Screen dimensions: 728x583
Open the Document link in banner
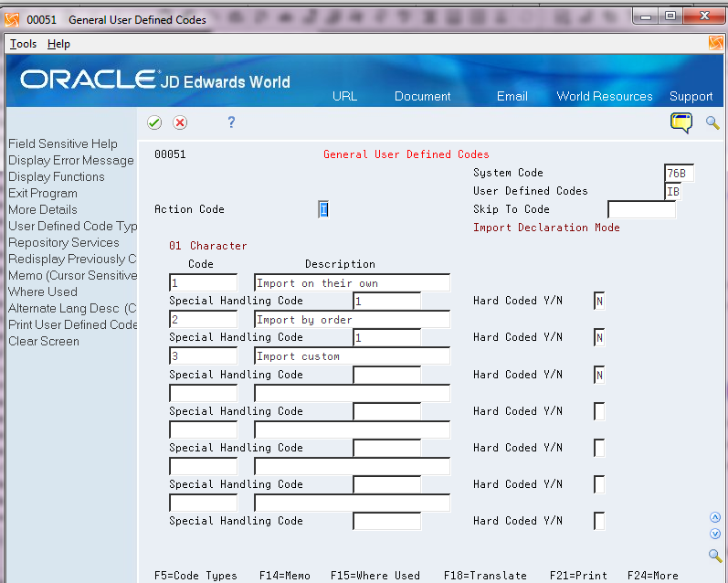click(x=423, y=96)
